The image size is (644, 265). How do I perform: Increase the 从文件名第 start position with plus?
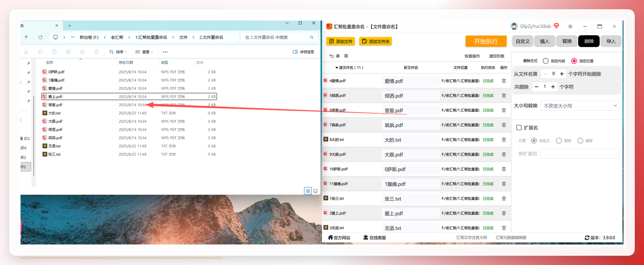point(562,74)
